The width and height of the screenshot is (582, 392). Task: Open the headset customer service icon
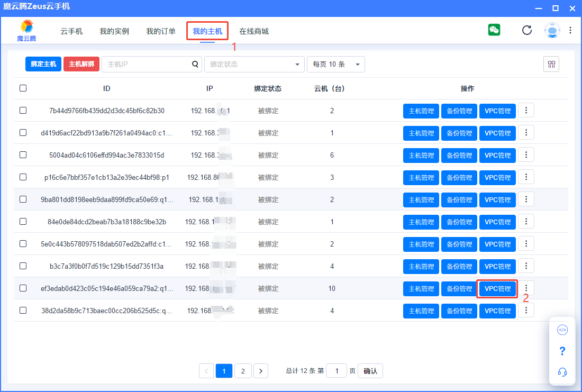(562, 372)
